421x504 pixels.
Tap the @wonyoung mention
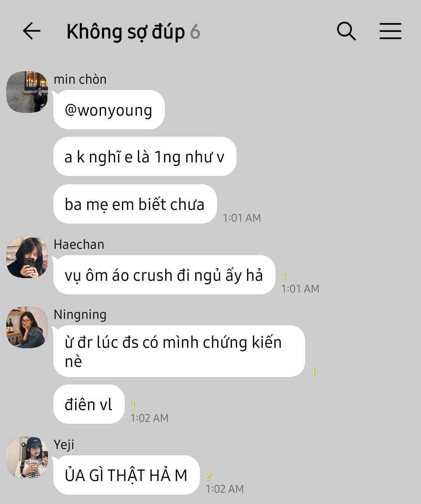click(x=109, y=110)
